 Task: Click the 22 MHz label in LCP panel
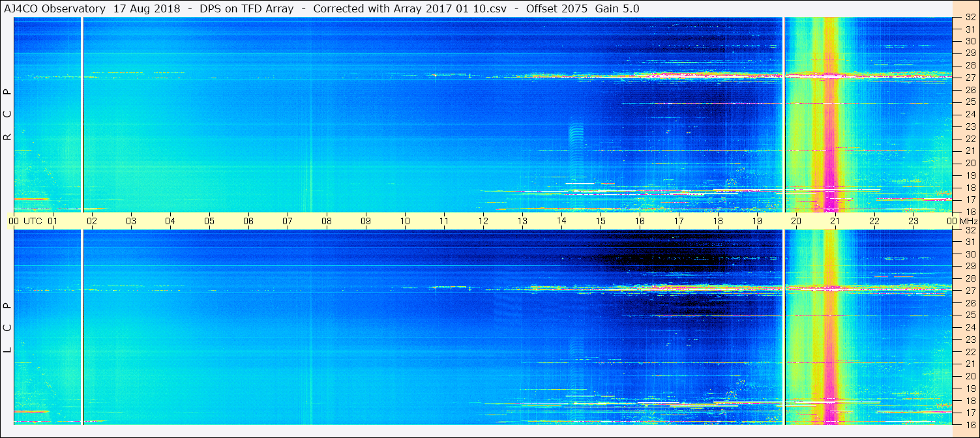pos(970,351)
